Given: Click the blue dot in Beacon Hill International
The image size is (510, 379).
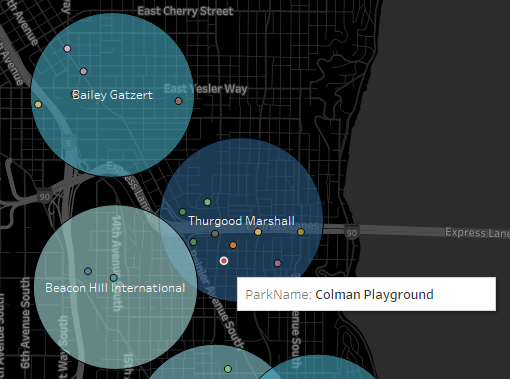Looking at the screenshot, I should point(88,271).
